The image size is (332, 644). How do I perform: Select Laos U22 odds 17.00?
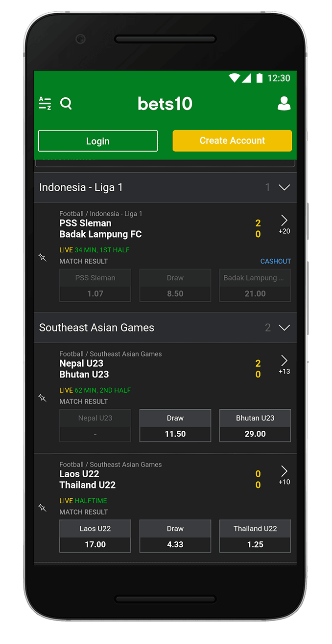(x=95, y=536)
